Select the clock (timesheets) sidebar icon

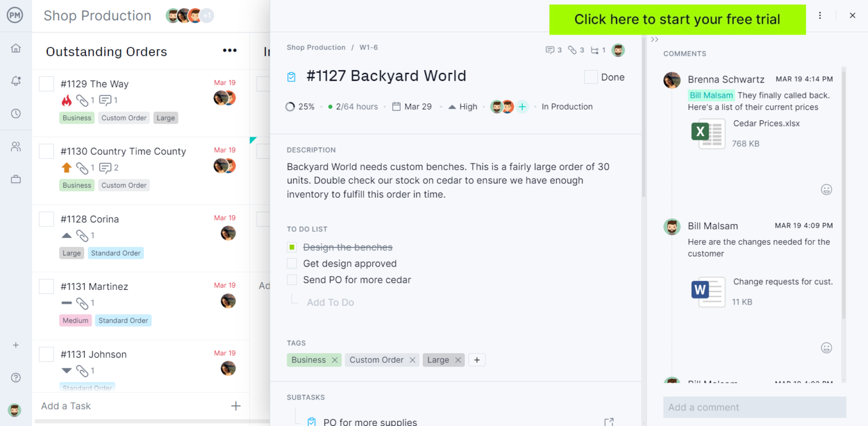16,113
